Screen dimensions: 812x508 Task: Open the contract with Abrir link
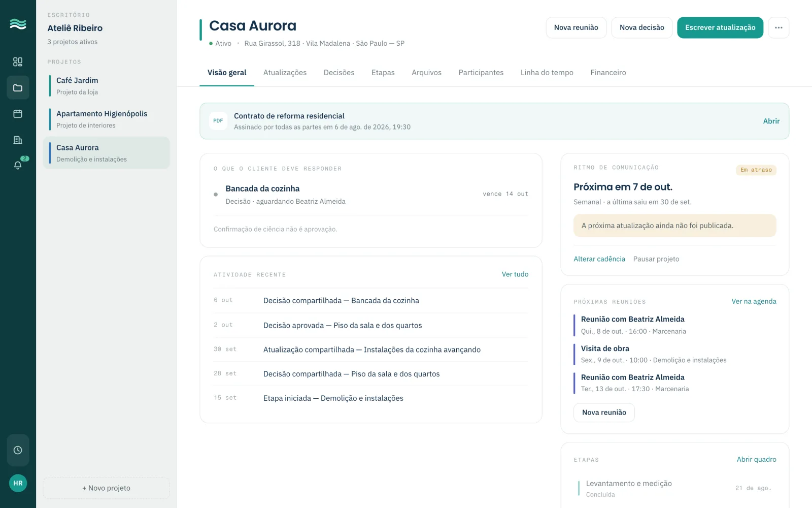(771, 121)
